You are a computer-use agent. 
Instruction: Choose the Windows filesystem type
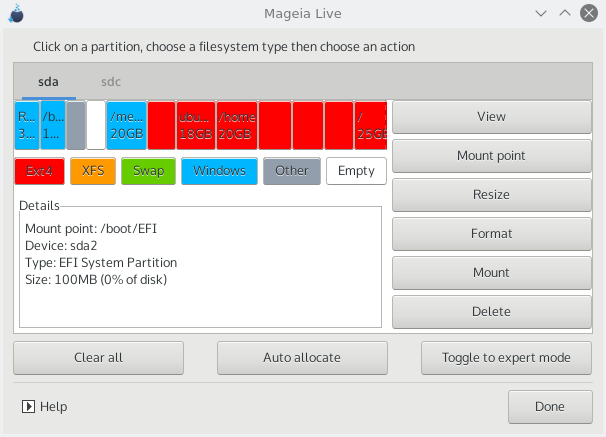(x=220, y=171)
